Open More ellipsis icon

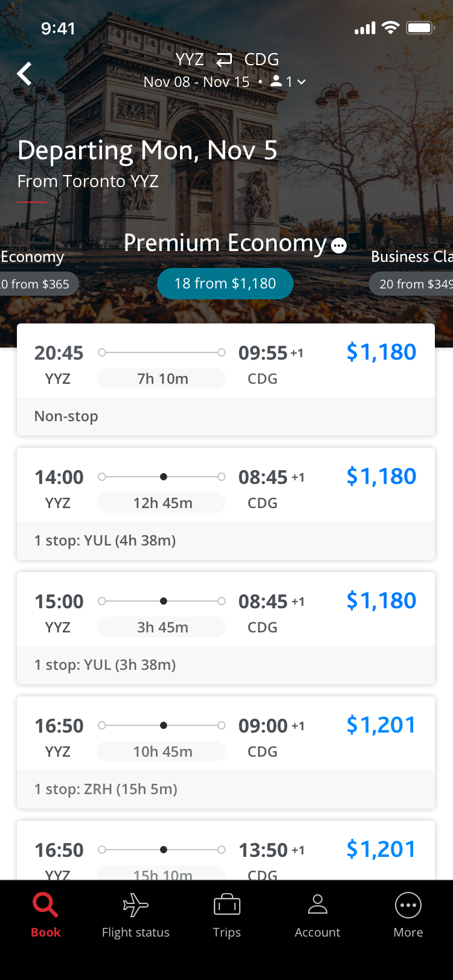408,905
